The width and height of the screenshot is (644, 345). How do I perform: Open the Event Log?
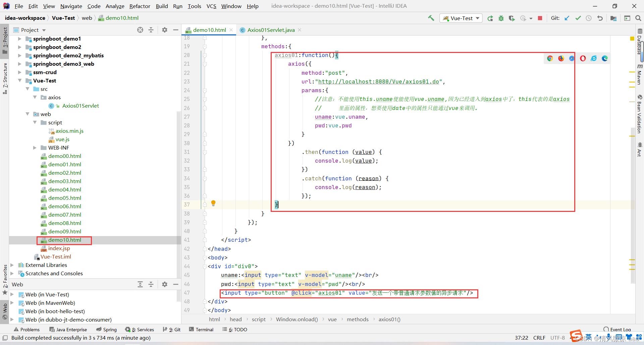click(617, 330)
